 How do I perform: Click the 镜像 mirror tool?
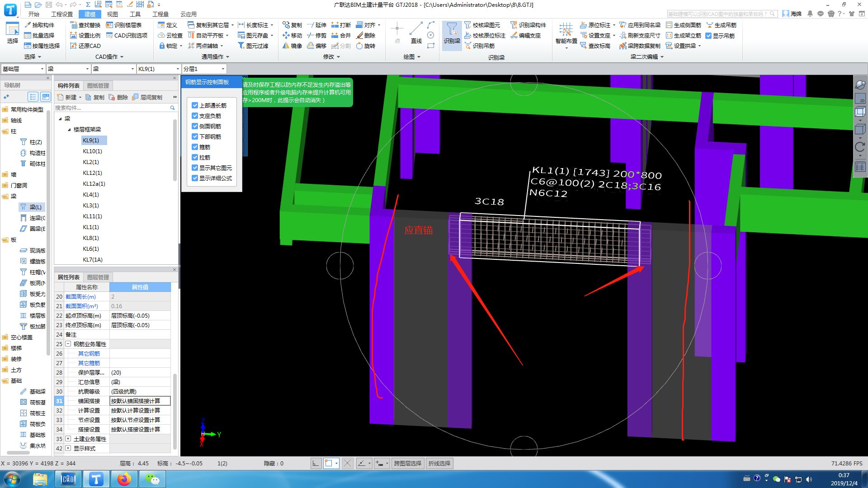point(292,46)
